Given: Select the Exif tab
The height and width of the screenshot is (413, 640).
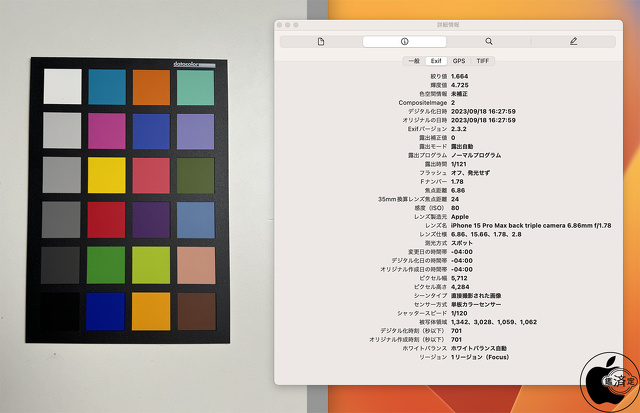Looking at the screenshot, I should pos(436,61).
